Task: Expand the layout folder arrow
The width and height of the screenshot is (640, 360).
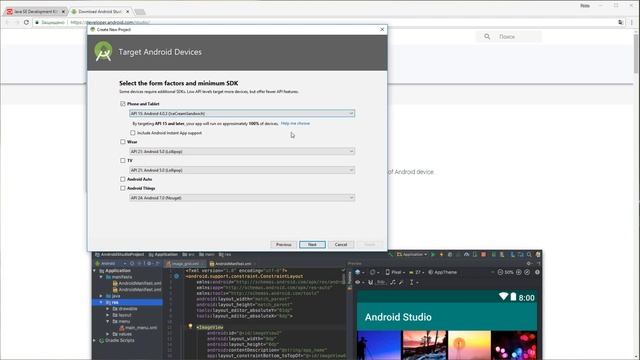Action: click(108, 315)
